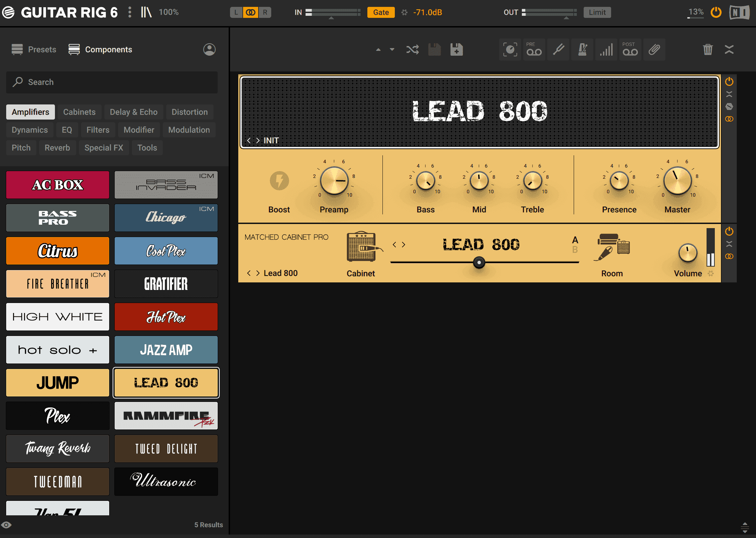Collapse the Matched Cabinet Pro module

click(729, 244)
